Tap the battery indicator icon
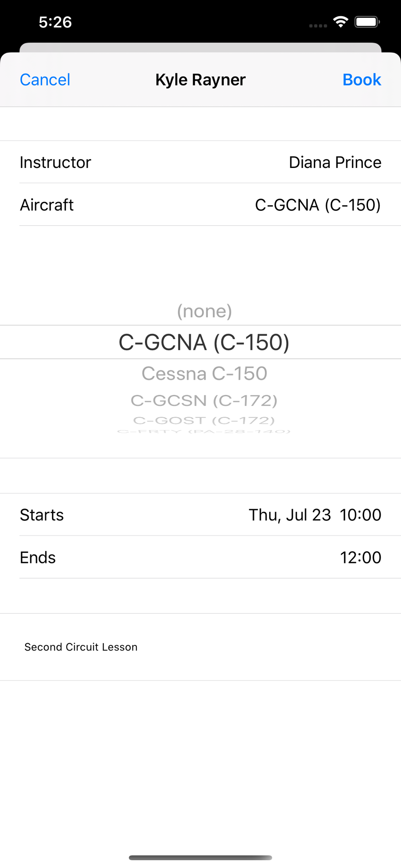Image resolution: width=401 pixels, height=868 pixels. pyautogui.click(x=367, y=22)
